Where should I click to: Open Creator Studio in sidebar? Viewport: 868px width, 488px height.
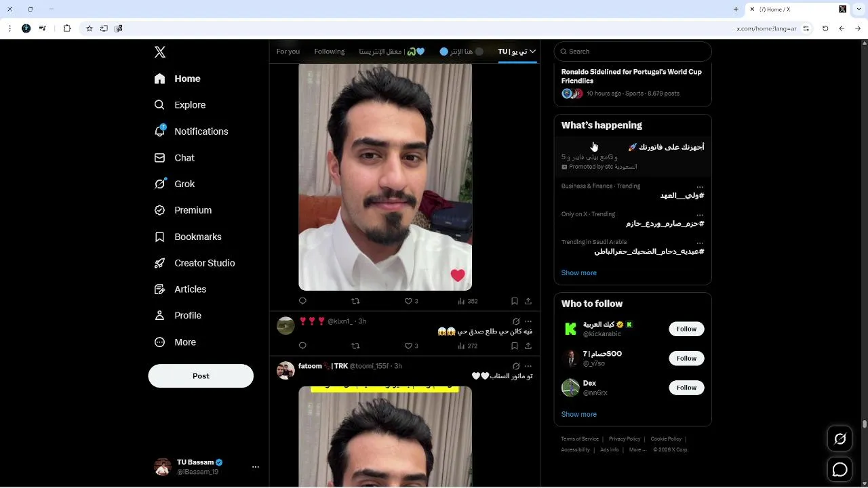195,263
